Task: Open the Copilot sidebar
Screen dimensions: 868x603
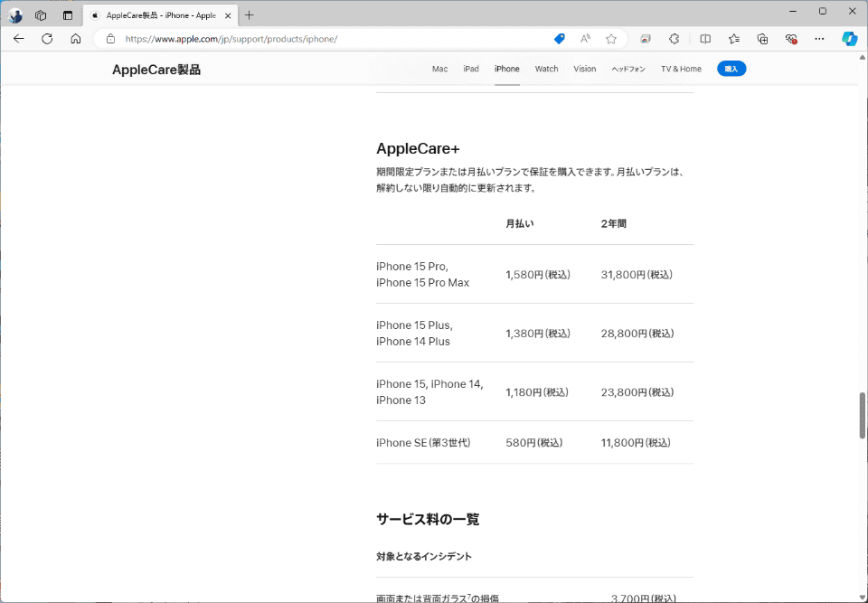Action: pyautogui.click(x=848, y=39)
